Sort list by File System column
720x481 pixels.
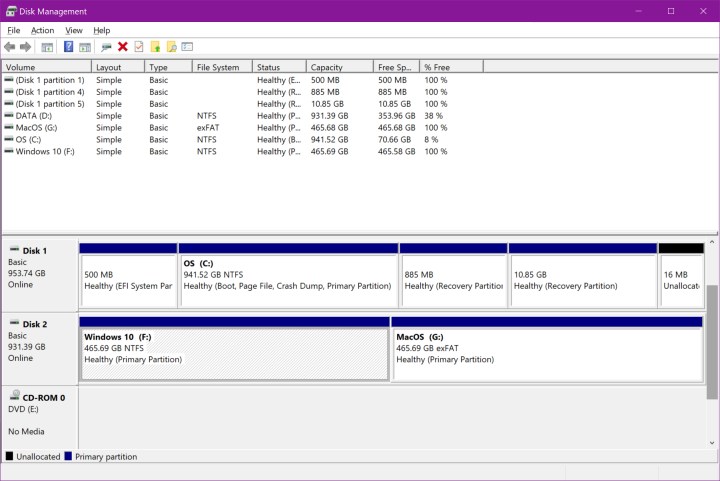(x=220, y=67)
